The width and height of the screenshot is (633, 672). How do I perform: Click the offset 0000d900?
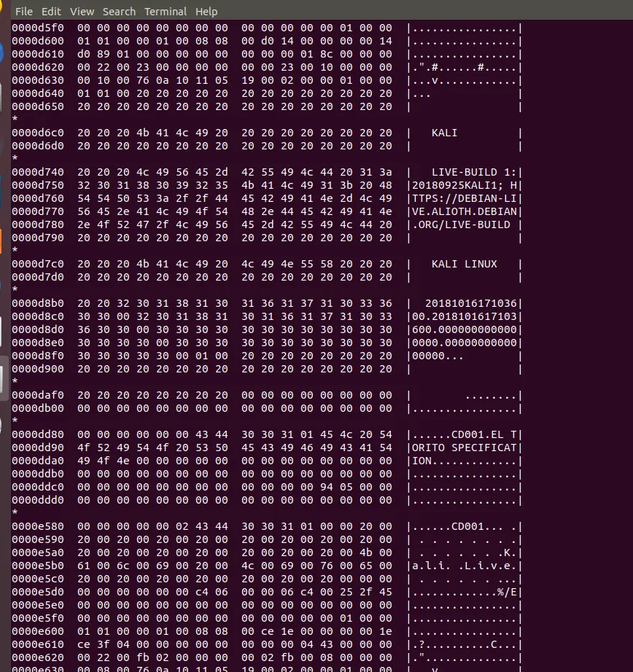click(38, 369)
